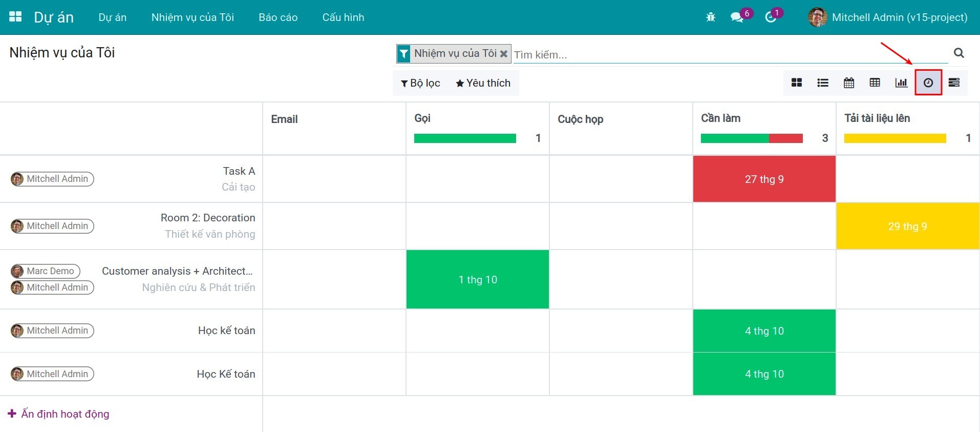
Task: Open the apps grid home menu
Action: [15, 17]
